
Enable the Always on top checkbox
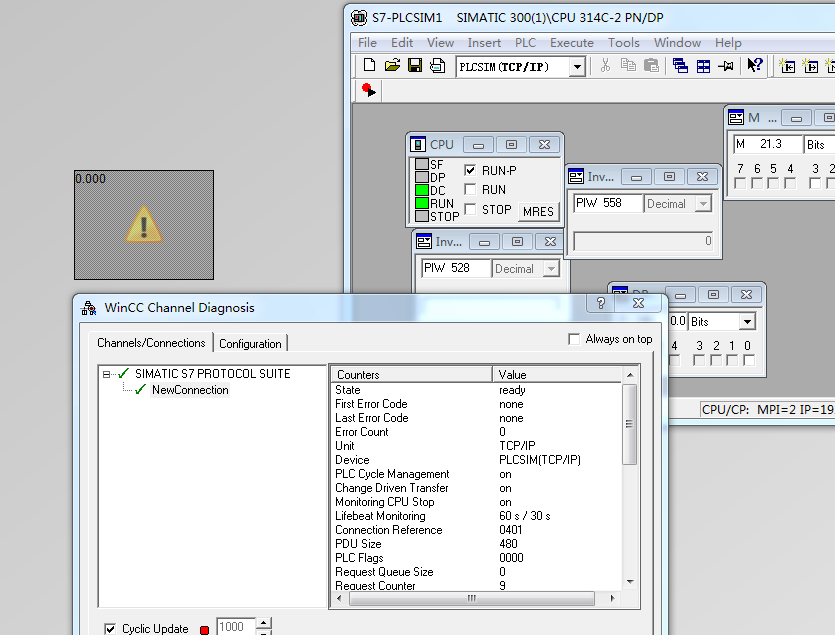[574, 339]
